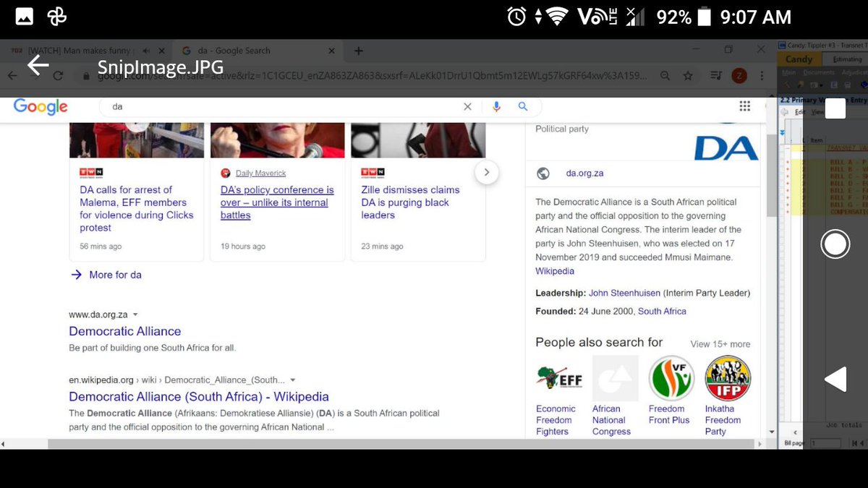Viewport: 868px width, 488px height.
Task: Open Chrome three-dot menu
Action: 760,75
